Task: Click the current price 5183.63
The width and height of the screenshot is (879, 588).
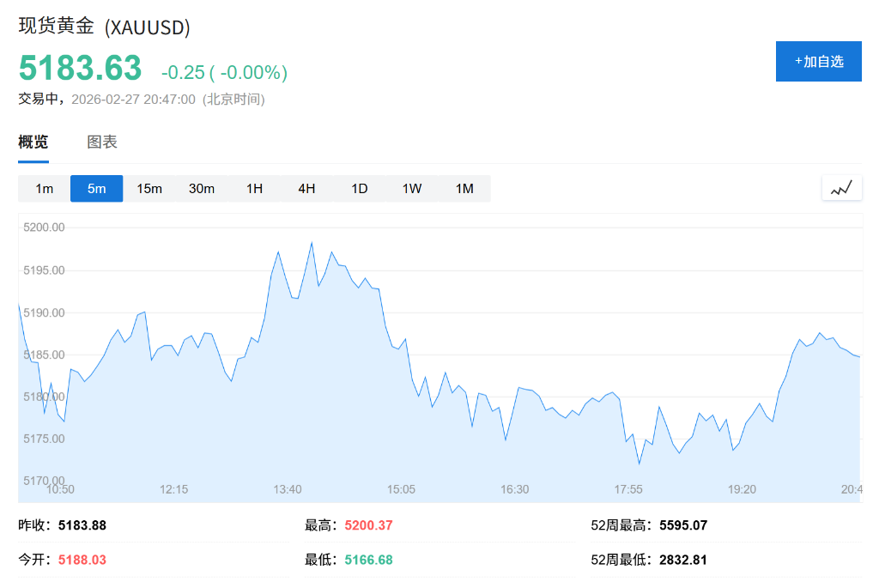Action: point(80,68)
